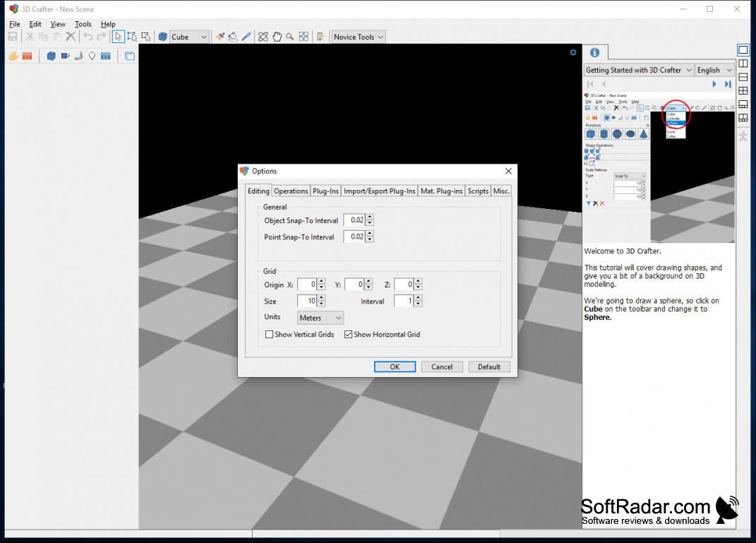Screen dimensions: 756x543
Task: Click Cancel in Options dialog
Action: point(442,367)
